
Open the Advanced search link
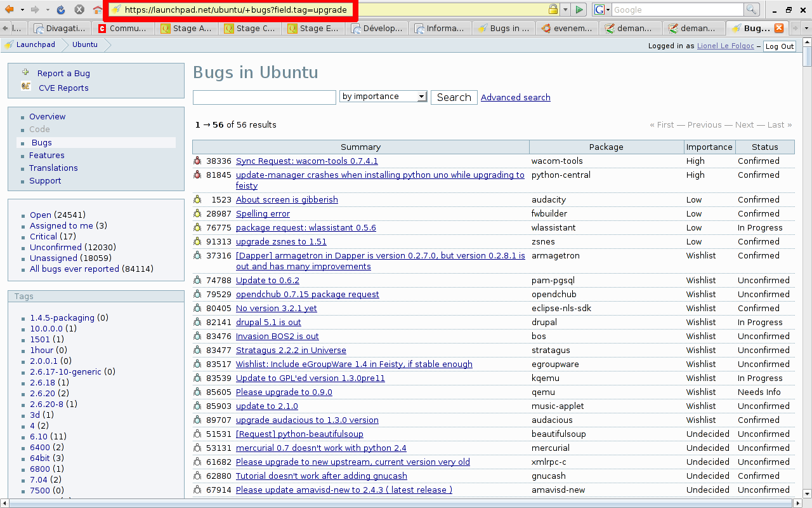515,97
